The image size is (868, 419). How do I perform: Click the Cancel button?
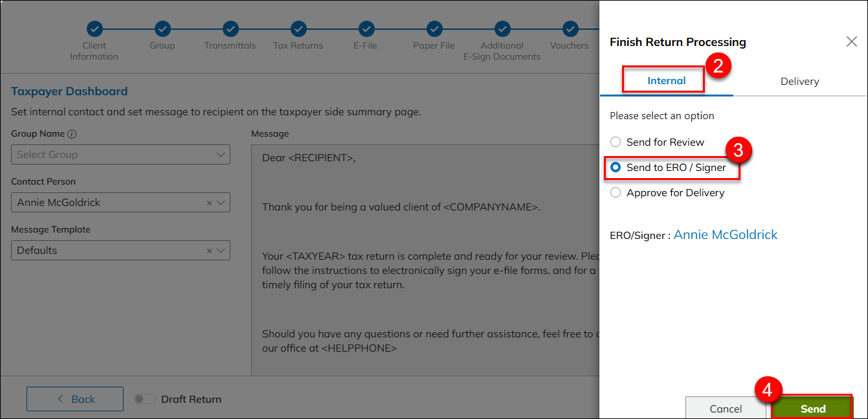click(x=726, y=409)
